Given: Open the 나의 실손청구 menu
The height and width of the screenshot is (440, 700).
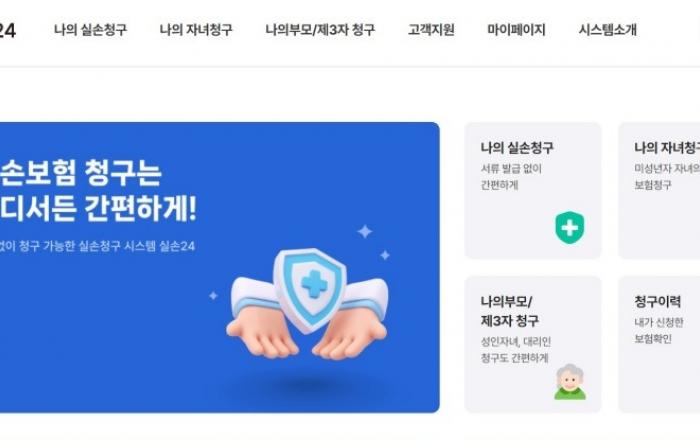Looking at the screenshot, I should pos(91,30).
